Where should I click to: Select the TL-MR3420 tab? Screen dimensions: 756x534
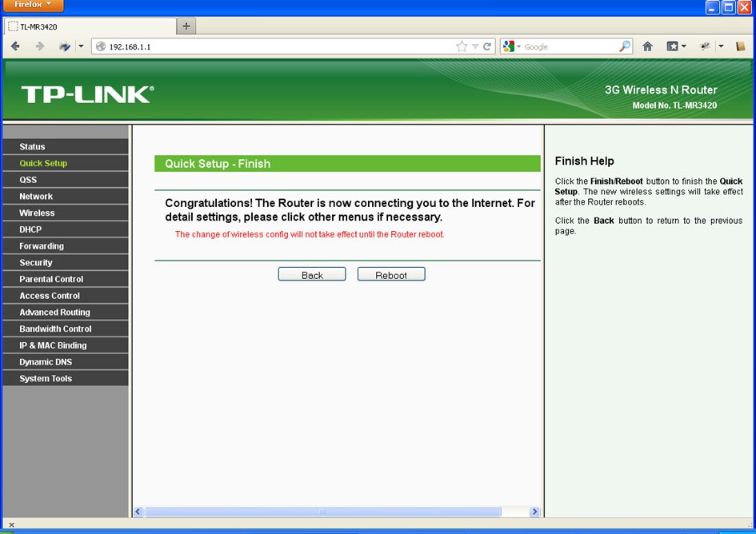point(90,26)
